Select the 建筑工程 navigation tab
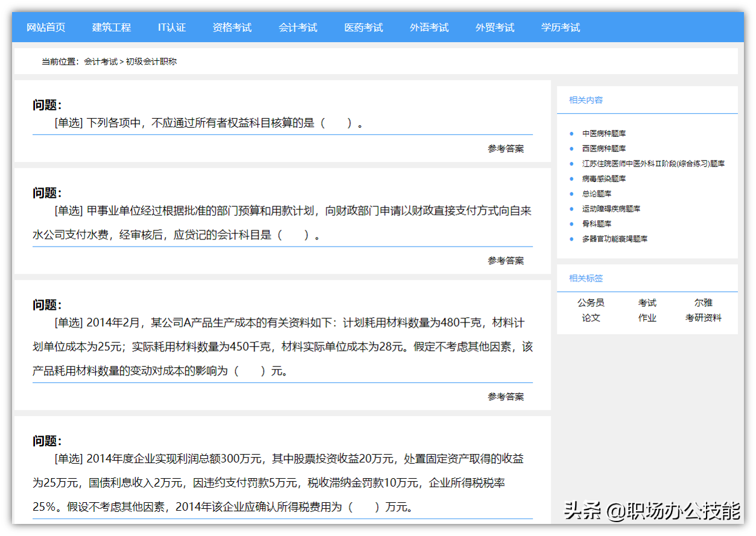756x536 pixels. (110, 27)
